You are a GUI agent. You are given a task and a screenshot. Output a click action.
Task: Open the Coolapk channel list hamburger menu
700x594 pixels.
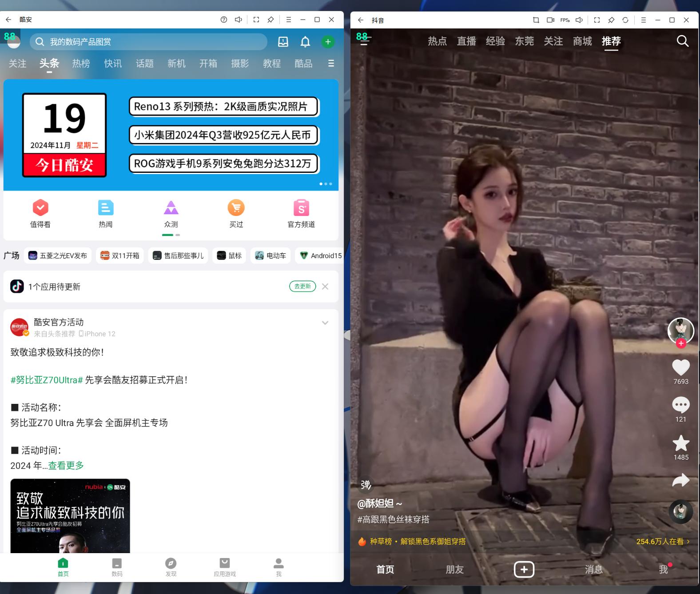tap(331, 64)
